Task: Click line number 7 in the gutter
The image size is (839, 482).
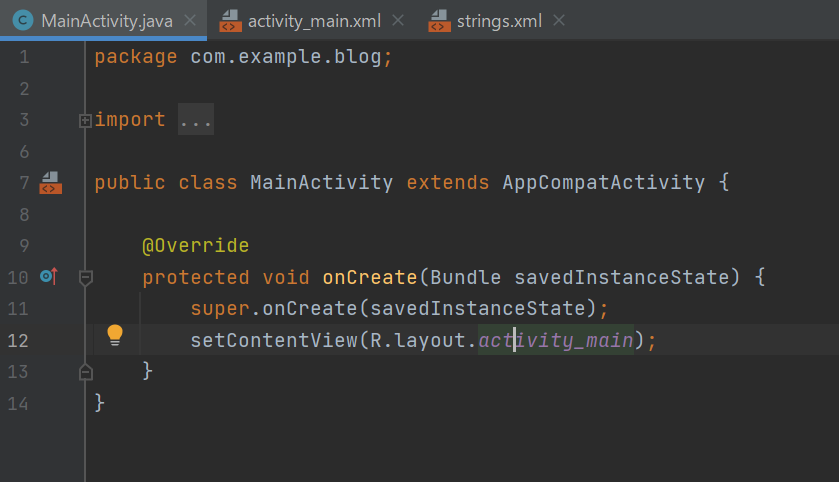Action: (x=24, y=182)
